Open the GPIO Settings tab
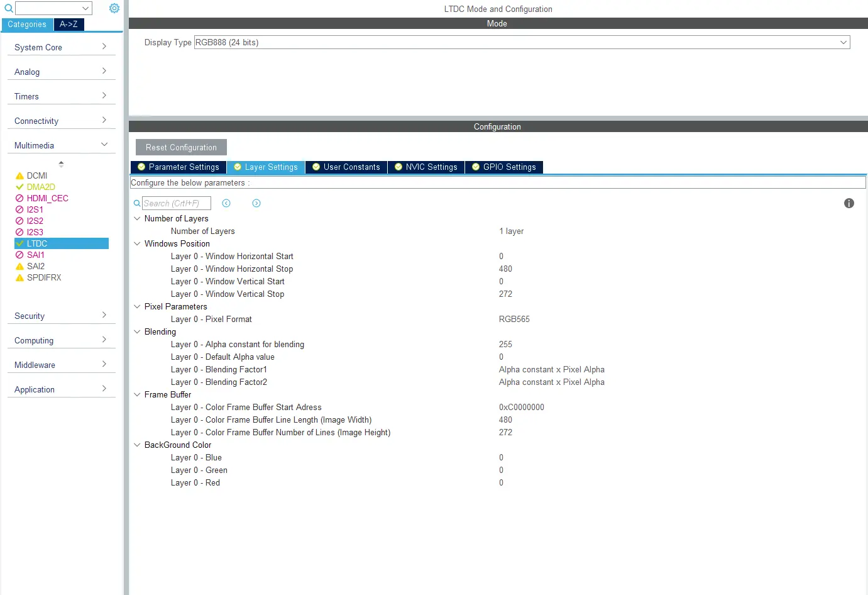Image resolution: width=868 pixels, height=595 pixels. [503, 167]
